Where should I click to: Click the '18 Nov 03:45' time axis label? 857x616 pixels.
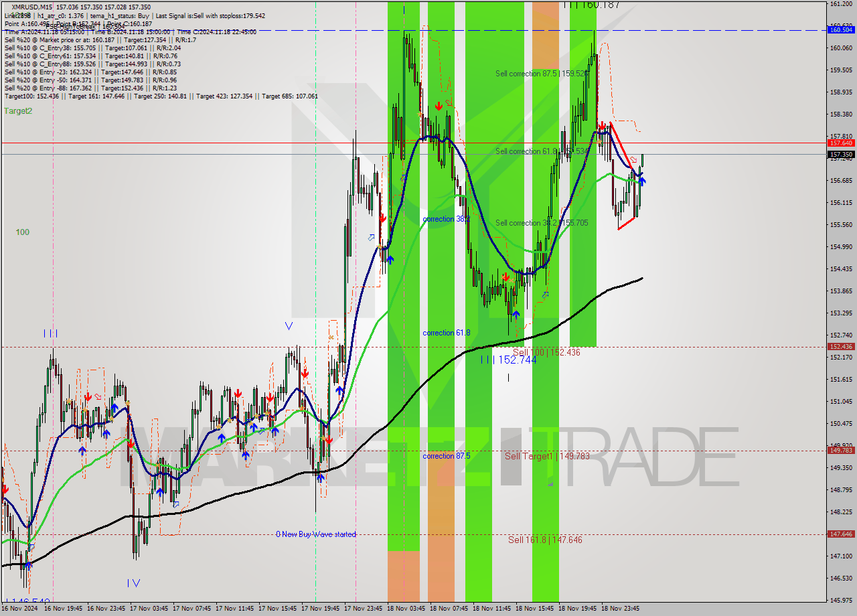406,609
